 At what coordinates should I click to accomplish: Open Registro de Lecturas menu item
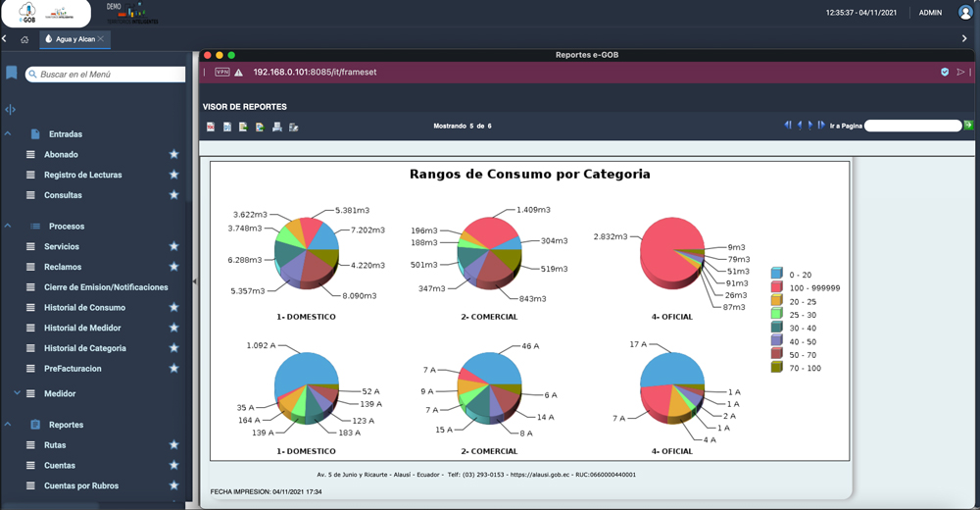tap(82, 175)
